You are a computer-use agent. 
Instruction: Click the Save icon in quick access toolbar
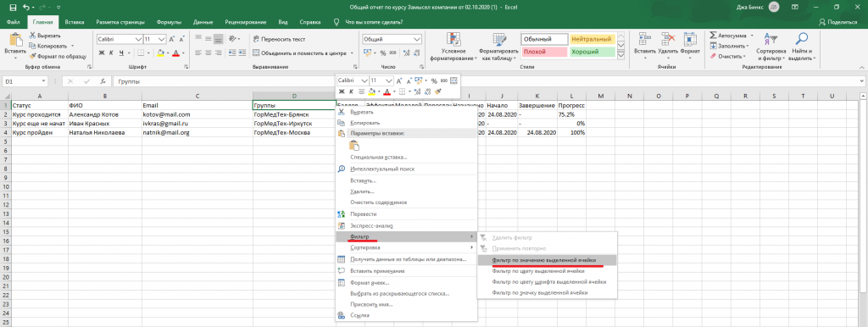(x=14, y=8)
